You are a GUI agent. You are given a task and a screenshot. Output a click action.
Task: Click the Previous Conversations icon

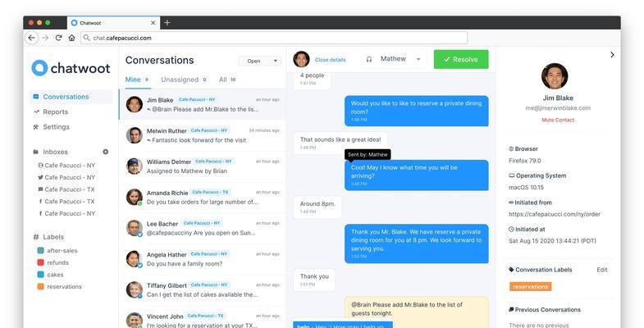click(x=511, y=309)
